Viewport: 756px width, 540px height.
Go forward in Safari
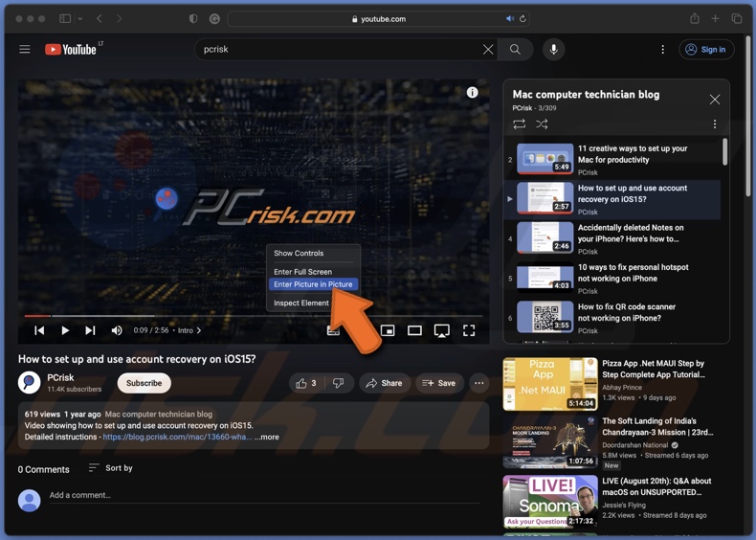point(119,19)
